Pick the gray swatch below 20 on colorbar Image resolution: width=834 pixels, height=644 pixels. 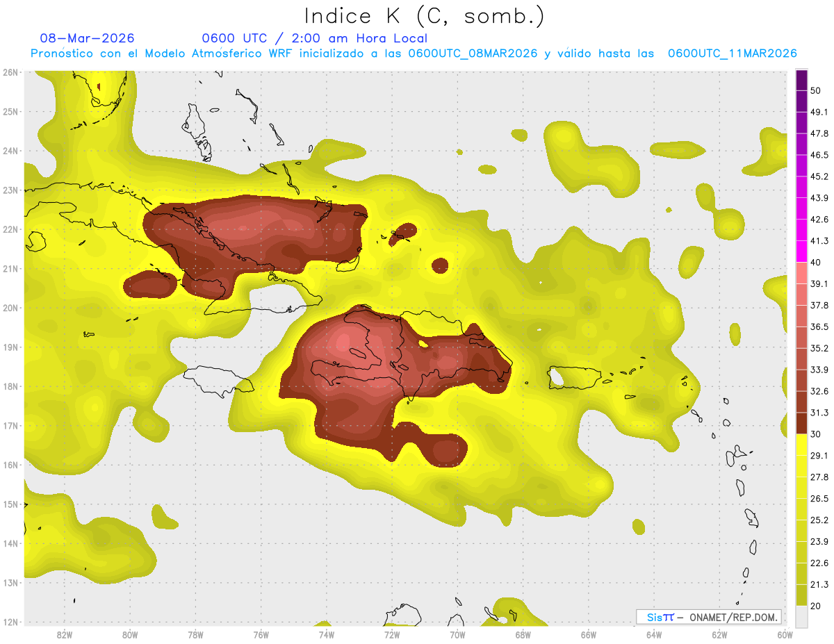pyautogui.click(x=801, y=616)
